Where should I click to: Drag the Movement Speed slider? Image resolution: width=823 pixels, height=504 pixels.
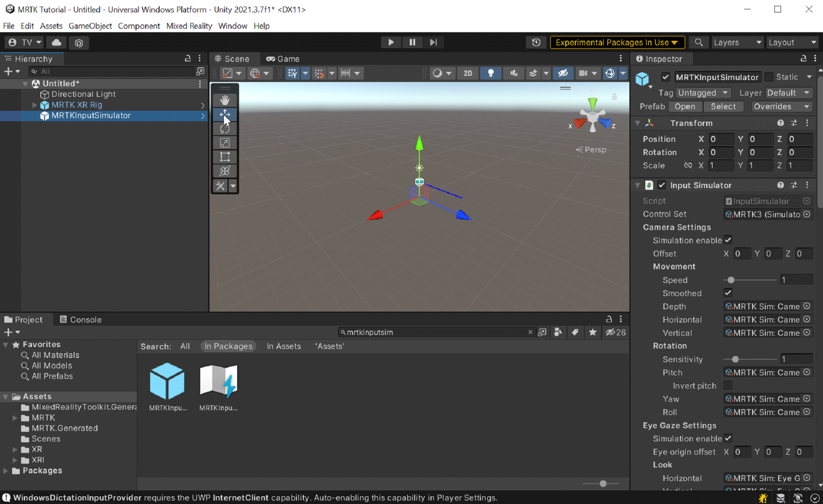pos(731,280)
